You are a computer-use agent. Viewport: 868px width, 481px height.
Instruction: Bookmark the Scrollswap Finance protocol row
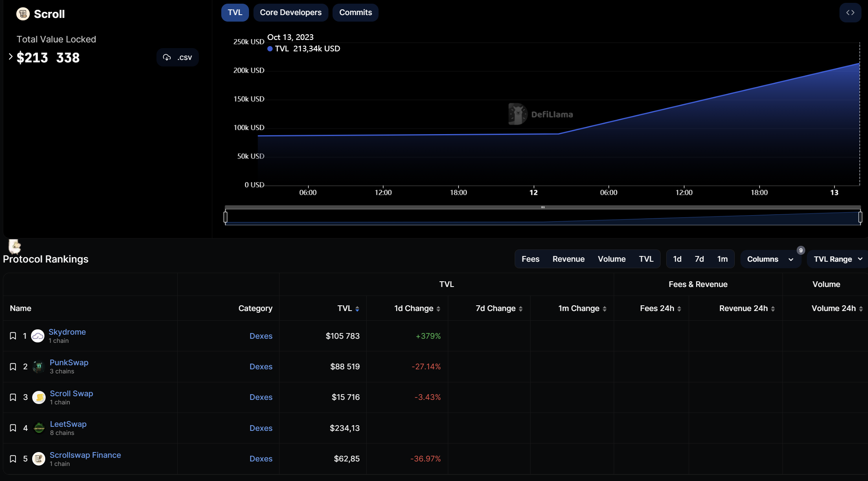(13, 459)
